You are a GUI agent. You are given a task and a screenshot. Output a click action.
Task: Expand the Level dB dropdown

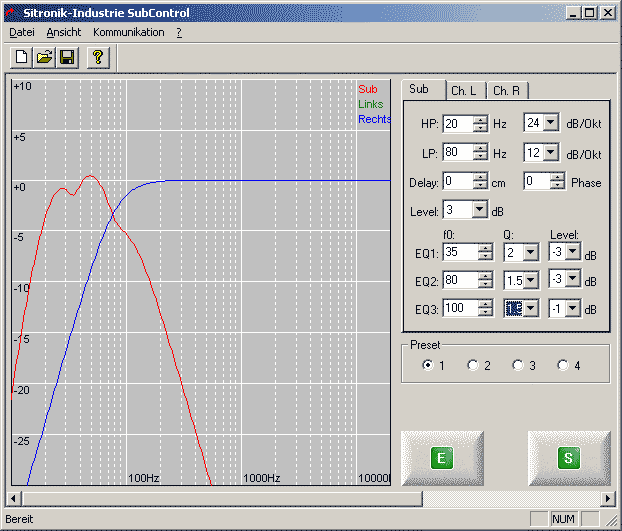(x=479, y=210)
